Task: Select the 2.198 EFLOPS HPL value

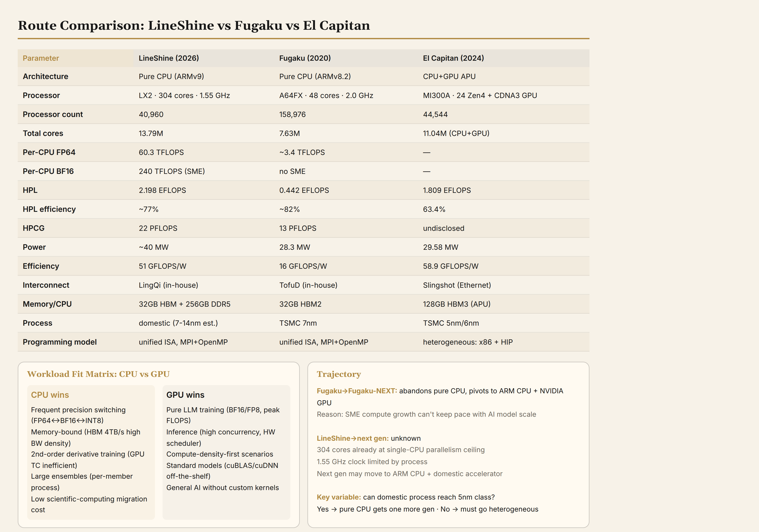Action: 162,190
